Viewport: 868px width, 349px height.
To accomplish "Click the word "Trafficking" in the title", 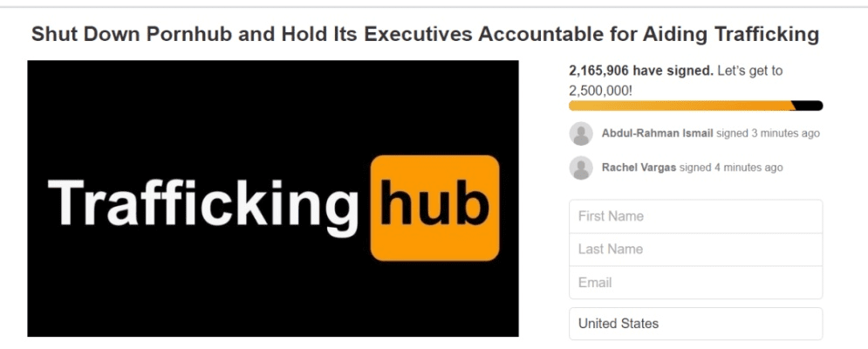I will tap(762, 35).
